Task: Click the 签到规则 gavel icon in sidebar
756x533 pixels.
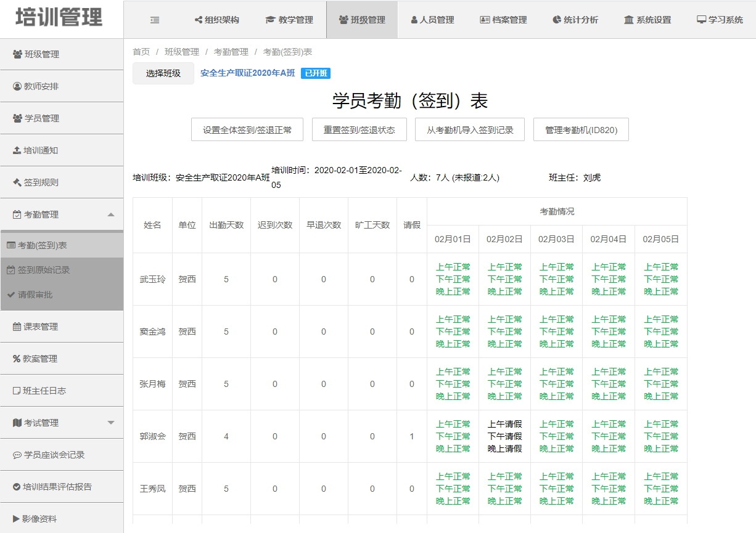Action: pos(17,182)
